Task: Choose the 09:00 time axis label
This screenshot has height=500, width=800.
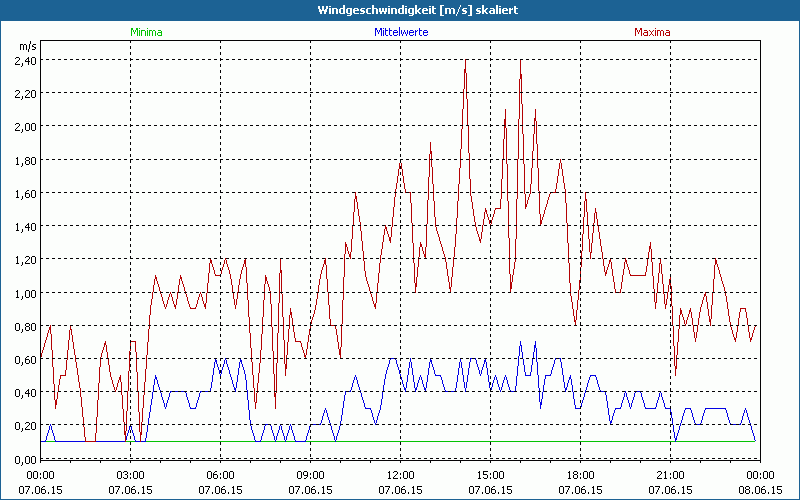Action: [311, 475]
